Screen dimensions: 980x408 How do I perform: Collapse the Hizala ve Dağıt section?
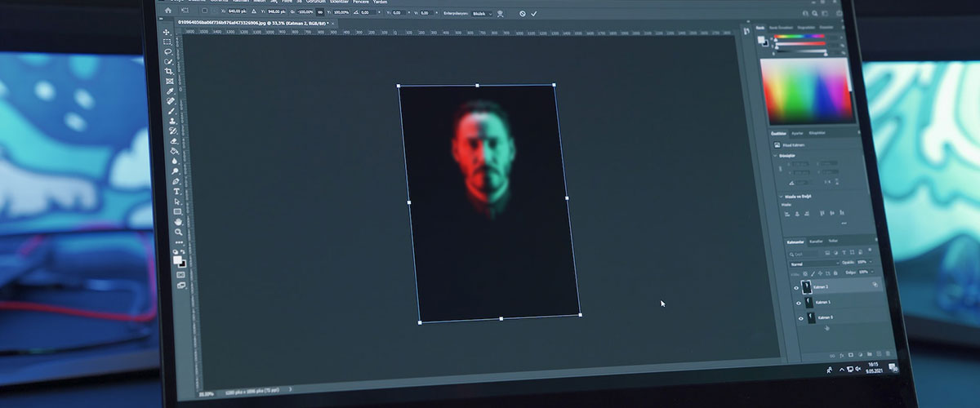click(x=782, y=197)
